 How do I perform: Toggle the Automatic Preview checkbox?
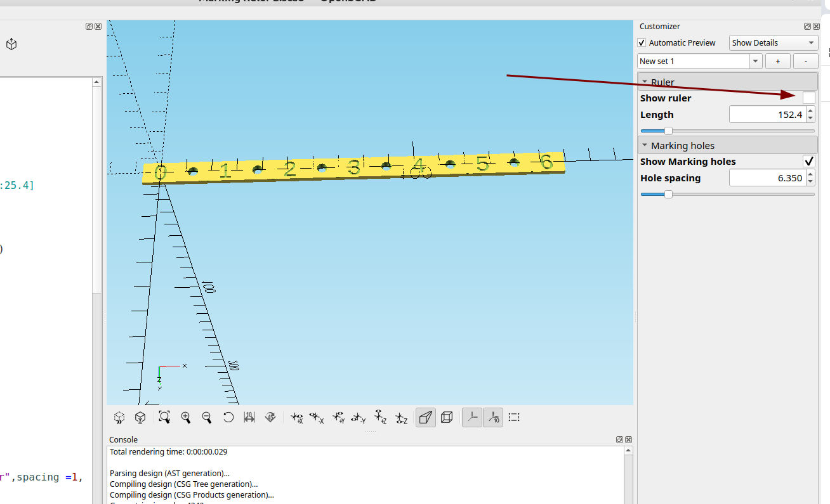642,42
